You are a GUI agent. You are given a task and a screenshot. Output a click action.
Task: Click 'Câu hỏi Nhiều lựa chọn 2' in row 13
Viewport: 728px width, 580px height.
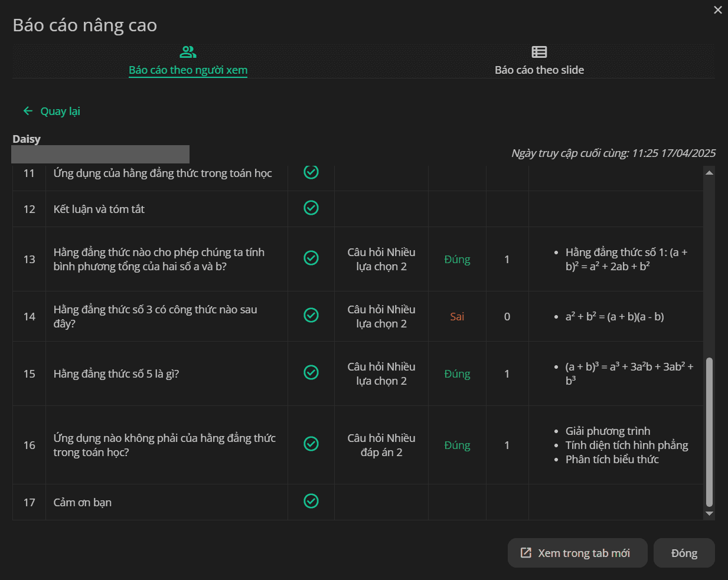tap(381, 259)
